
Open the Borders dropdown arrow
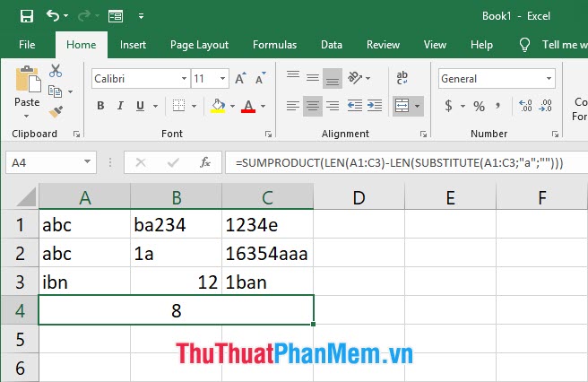(x=194, y=106)
